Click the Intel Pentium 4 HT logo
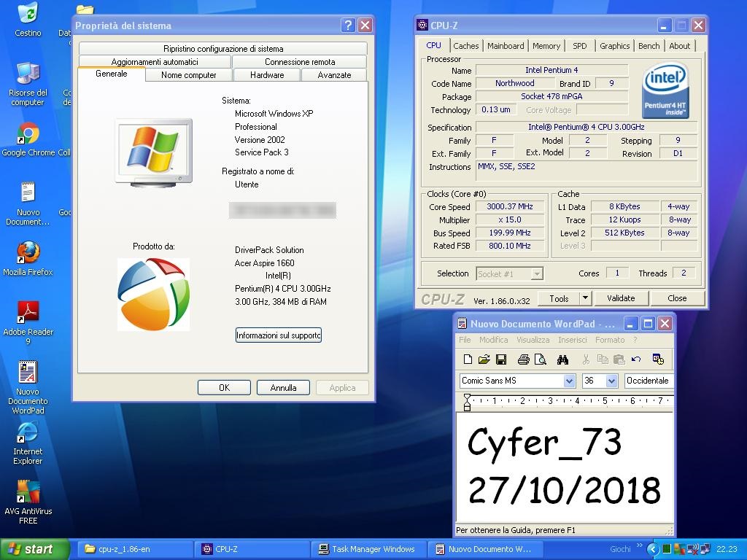This screenshot has width=747, height=560. click(x=665, y=91)
